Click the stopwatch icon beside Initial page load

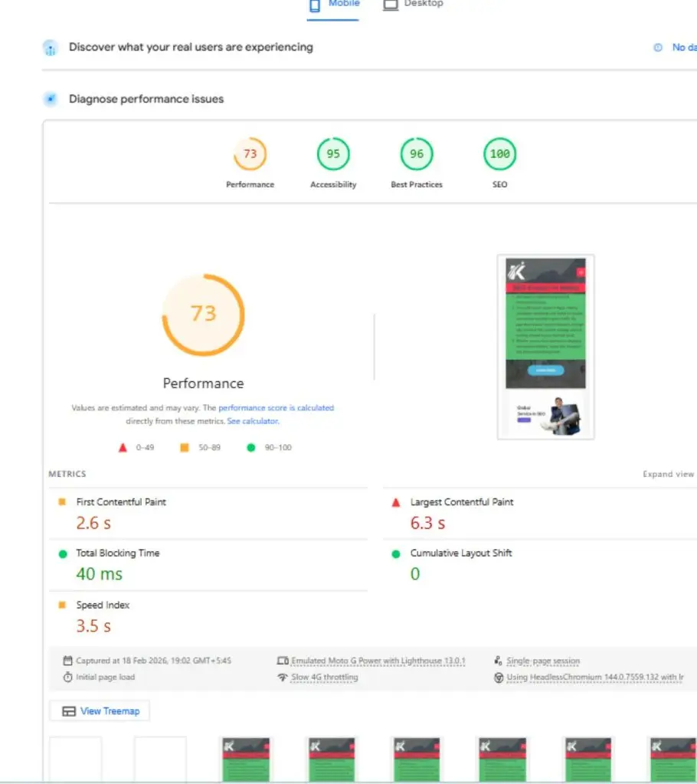tap(67, 676)
